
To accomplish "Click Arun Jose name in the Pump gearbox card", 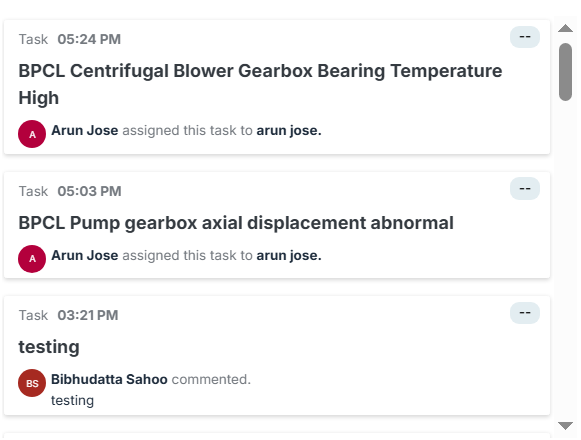I will tap(84, 255).
